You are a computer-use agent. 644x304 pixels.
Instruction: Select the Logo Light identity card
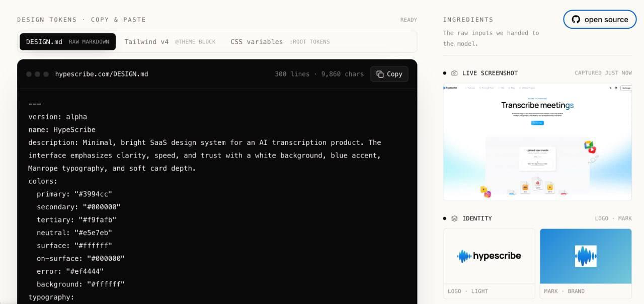(x=489, y=263)
